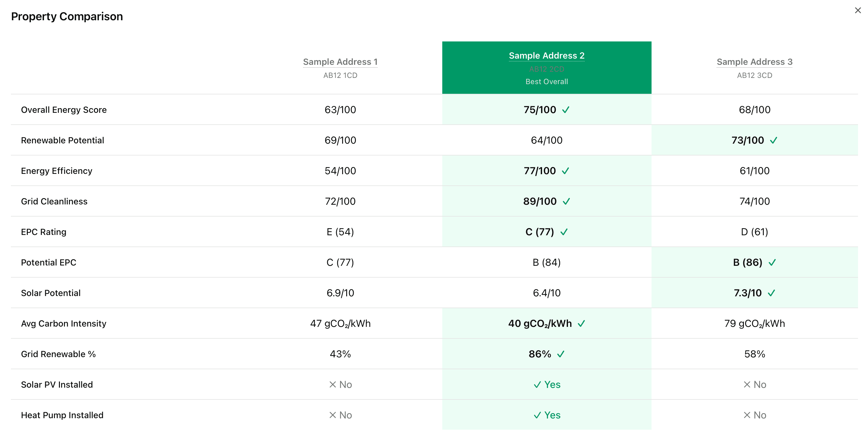The height and width of the screenshot is (435, 868).
Task: Open the Sample Address 2 link
Action: tap(546, 55)
